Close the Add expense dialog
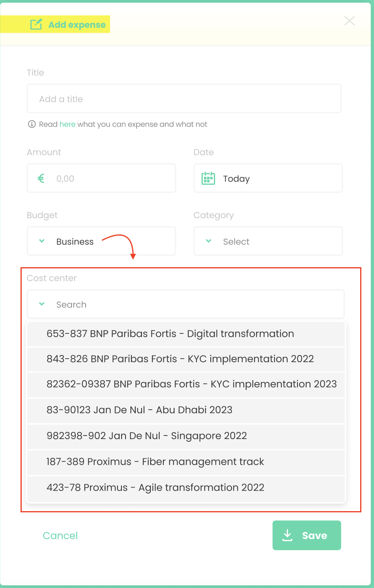Screen dimensions: 374x588 click(350, 21)
